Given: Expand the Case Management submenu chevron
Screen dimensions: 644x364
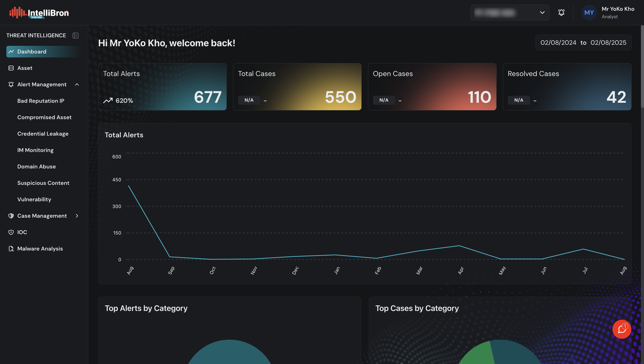Looking at the screenshot, I should click(x=77, y=216).
